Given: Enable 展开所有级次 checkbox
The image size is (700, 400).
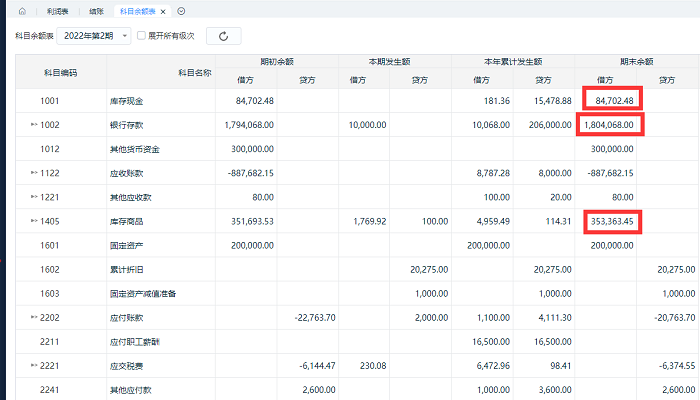Looking at the screenshot, I should pos(141,36).
